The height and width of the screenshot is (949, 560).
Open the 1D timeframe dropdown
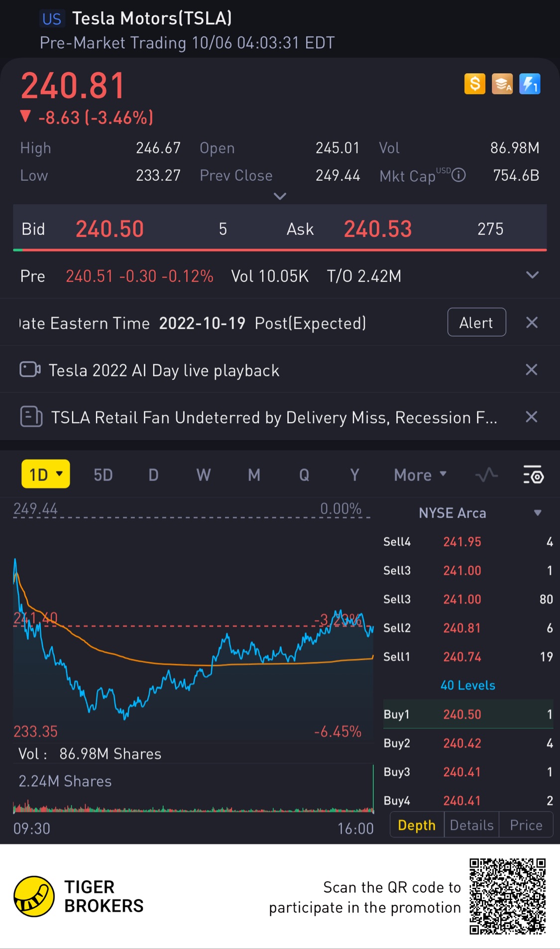pos(45,474)
